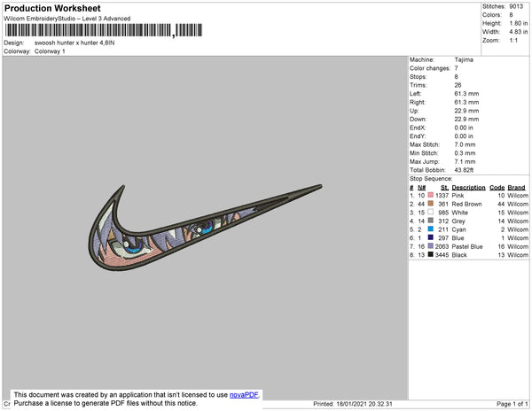Click the swoosh embroidery design preview

(205, 228)
